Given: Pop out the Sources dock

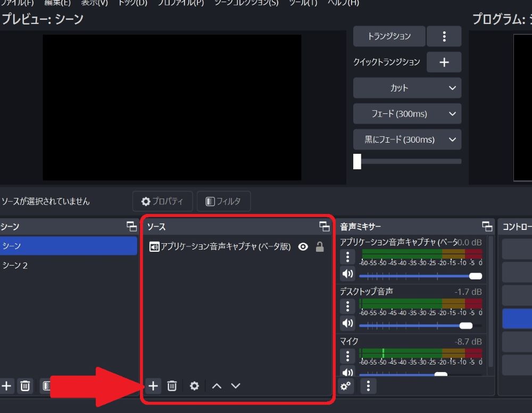Looking at the screenshot, I should pyautogui.click(x=325, y=226).
